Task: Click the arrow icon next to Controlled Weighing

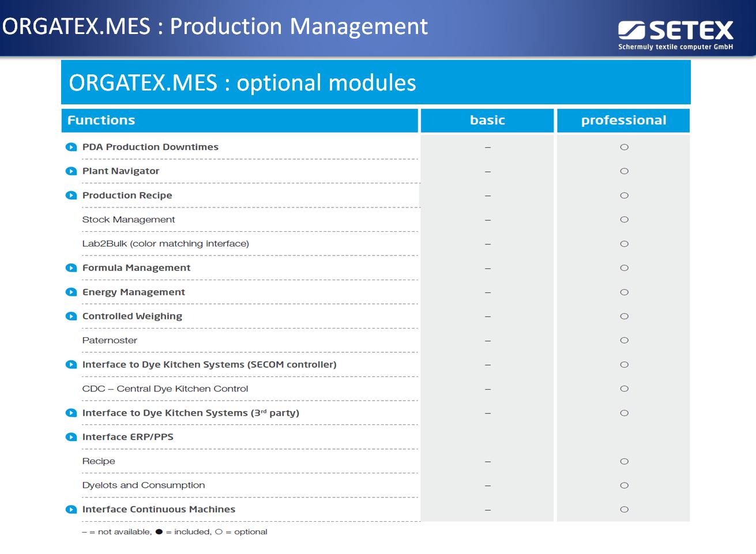Action: 71,316
